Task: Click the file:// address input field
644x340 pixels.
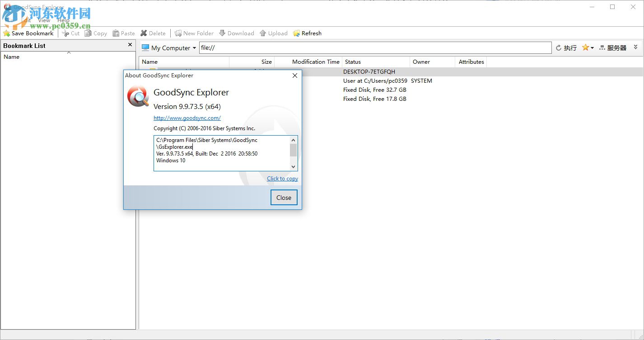Action: tap(375, 48)
